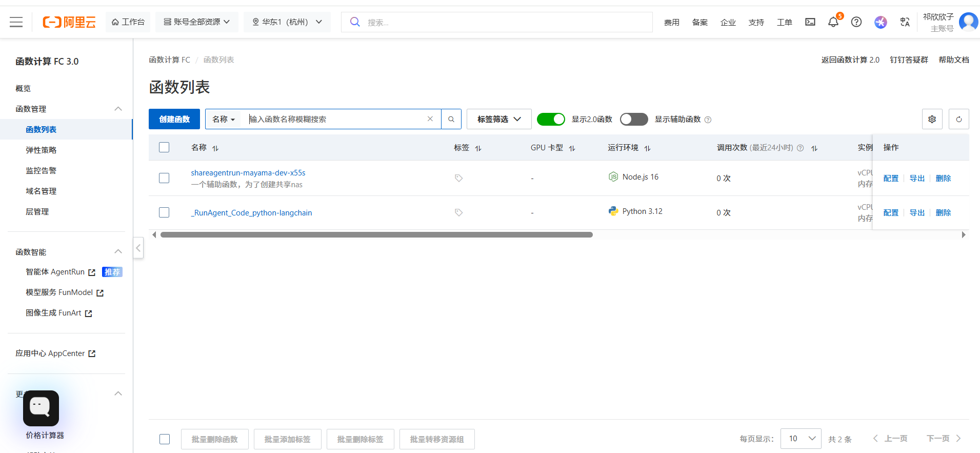Image resolution: width=980 pixels, height=453 pixels.
Task: Open table column settings gear
Action: [x=932, y=119]
